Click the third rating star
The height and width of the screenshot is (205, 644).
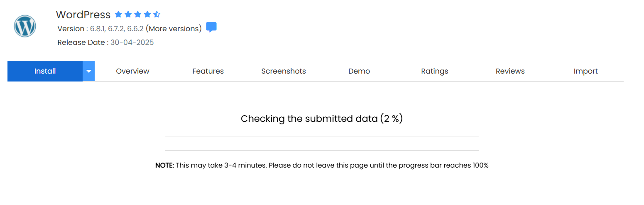point(137,15)
